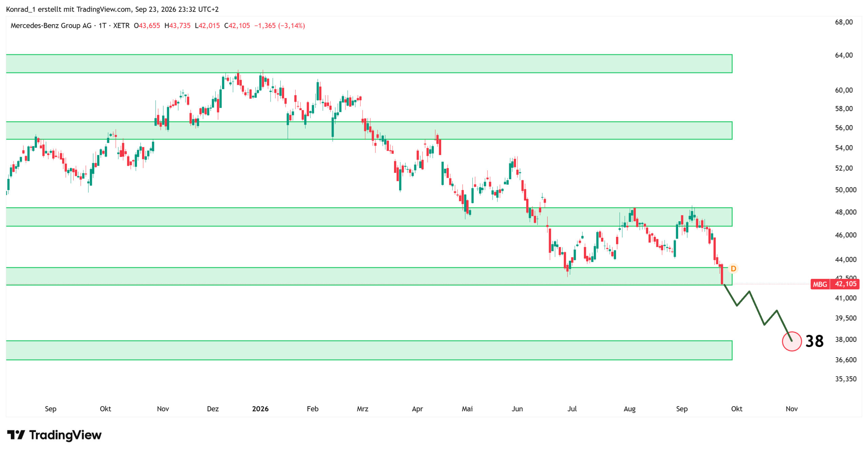Select the green zone near 48
Screen dimensions: 868x453
tap(369, 217)
